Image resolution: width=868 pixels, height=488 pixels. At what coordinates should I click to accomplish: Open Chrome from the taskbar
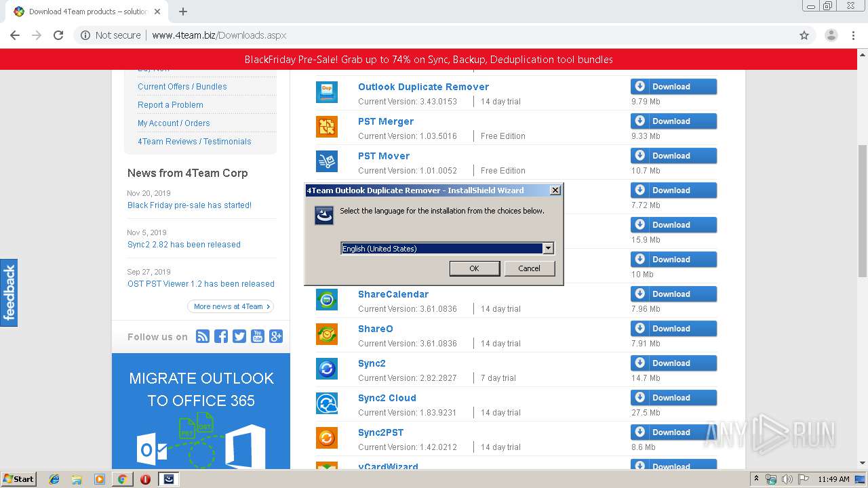coord(122,479)
